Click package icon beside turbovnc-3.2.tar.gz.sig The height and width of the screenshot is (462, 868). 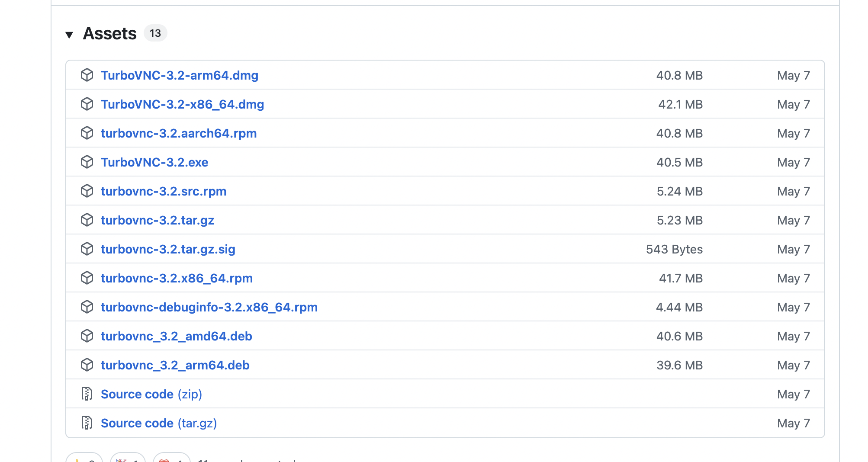pos(87,249)
